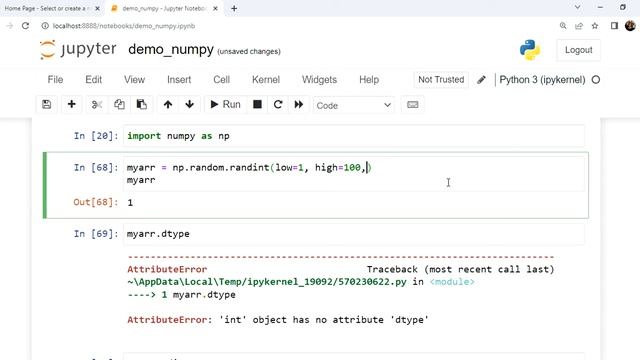Image resolution: width=640 pixels, height=360 pixels.
Task: Restart kernel and run all cells icon
Action: click(299, 104)
